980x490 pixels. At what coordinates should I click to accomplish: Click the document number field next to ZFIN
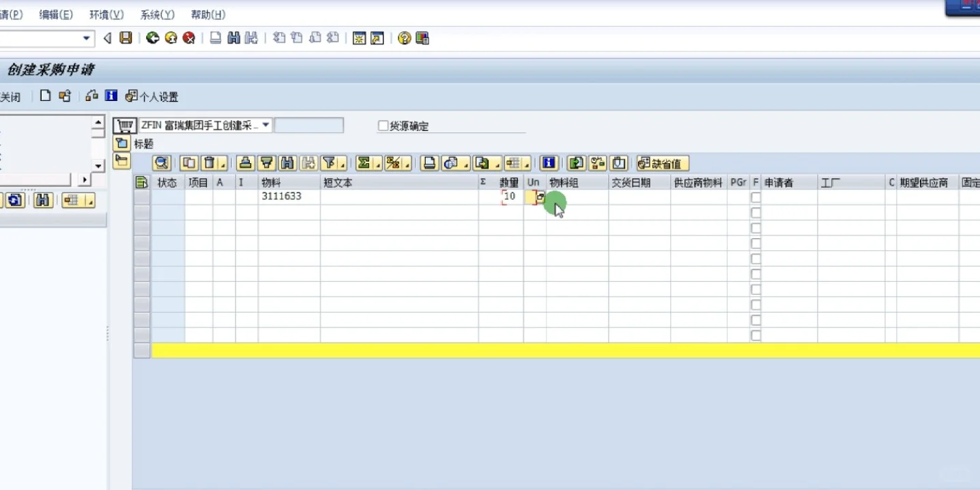pos(309,126)
